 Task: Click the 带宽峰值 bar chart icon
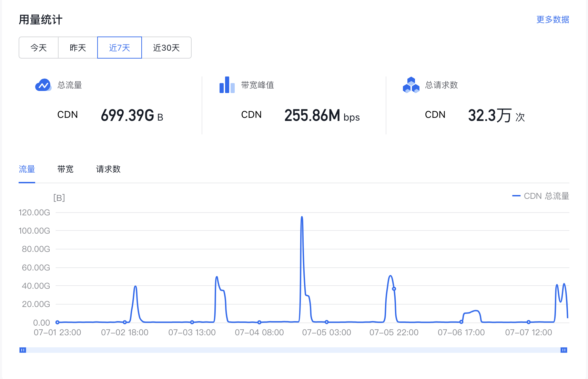tap(227, 85)
